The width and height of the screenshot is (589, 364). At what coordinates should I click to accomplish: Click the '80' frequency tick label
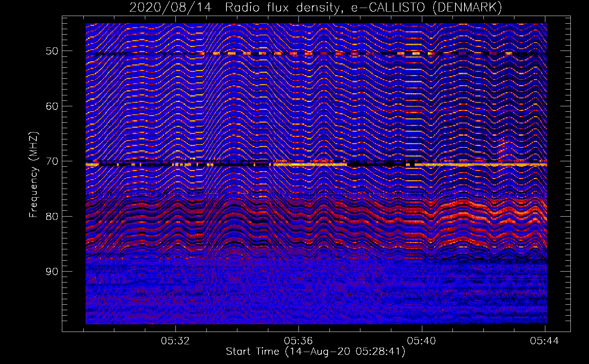[x=52, y=217]
